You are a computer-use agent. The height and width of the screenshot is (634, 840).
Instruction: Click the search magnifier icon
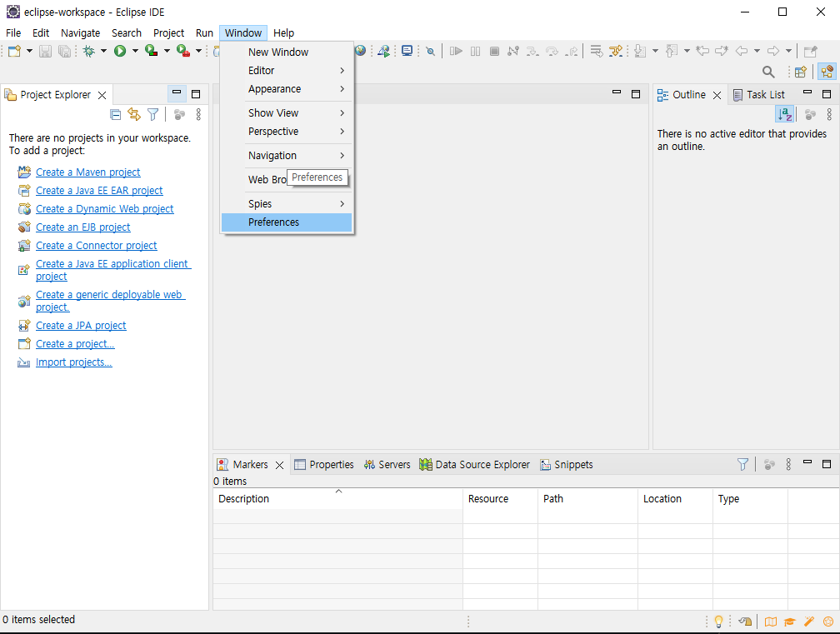[768, 72]
